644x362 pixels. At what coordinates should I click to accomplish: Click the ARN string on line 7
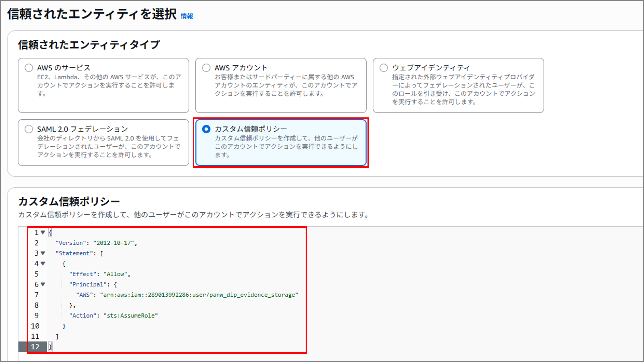[199, 295]
